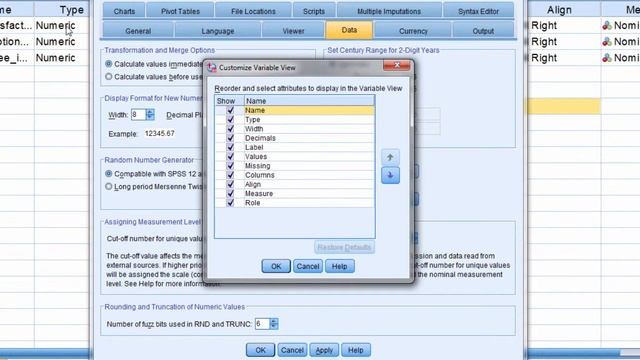Toggle the Width attribute checkbox
Screen dimensions: 640x360
click(230, 129)
